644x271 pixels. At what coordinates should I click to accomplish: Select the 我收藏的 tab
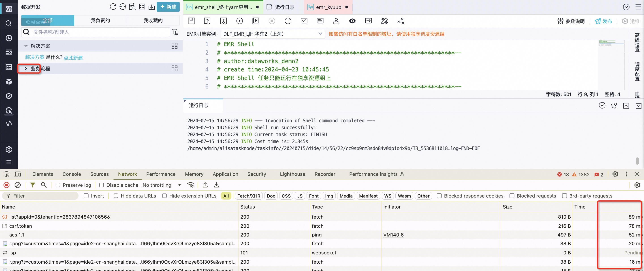[x=153, y=21]
